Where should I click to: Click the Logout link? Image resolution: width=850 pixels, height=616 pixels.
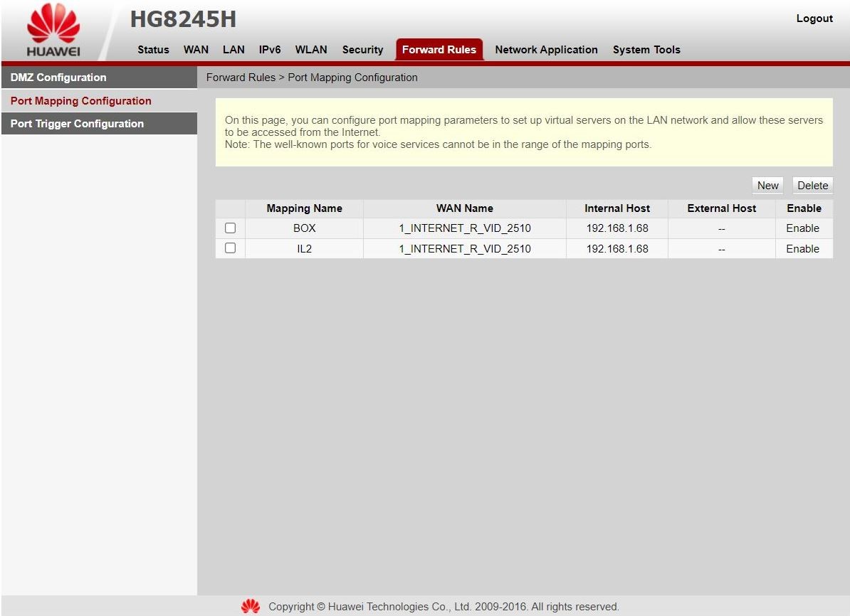point(814,18)
